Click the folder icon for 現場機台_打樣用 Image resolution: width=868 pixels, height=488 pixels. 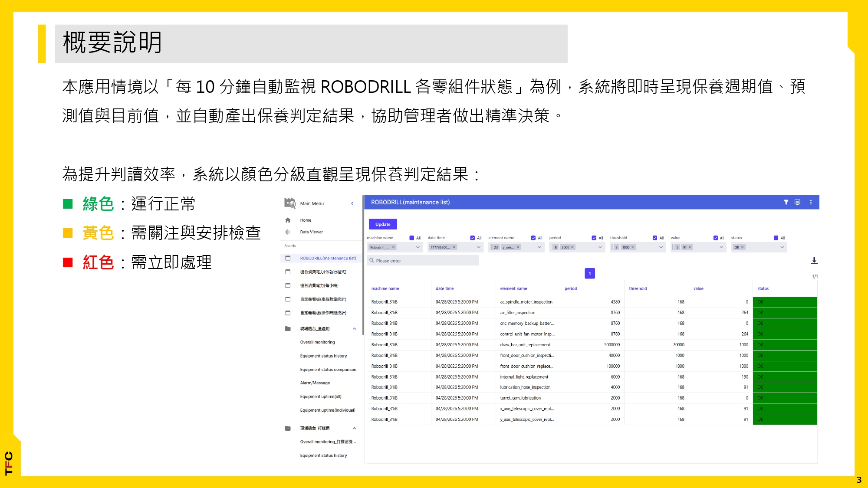tap(288, 428)
